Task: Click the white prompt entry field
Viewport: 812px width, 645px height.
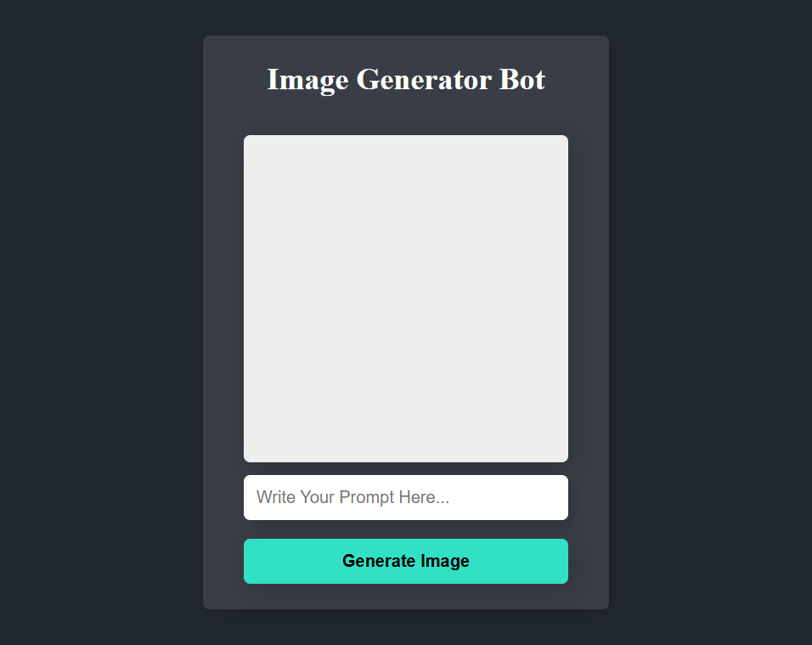Action: pos(405,497)
